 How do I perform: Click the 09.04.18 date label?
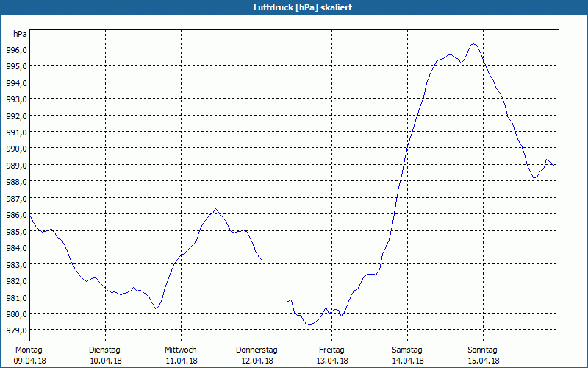click(x=30, y=361)
